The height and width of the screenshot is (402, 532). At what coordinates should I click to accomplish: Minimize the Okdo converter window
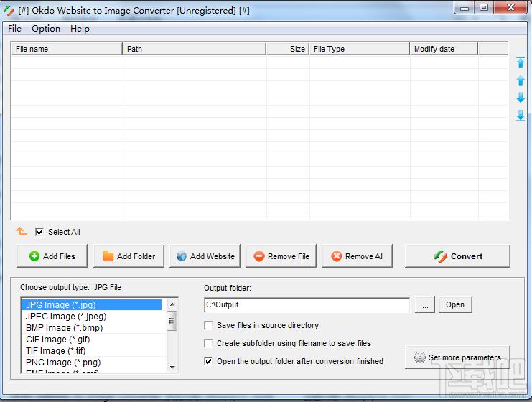(x=465, y=7)
